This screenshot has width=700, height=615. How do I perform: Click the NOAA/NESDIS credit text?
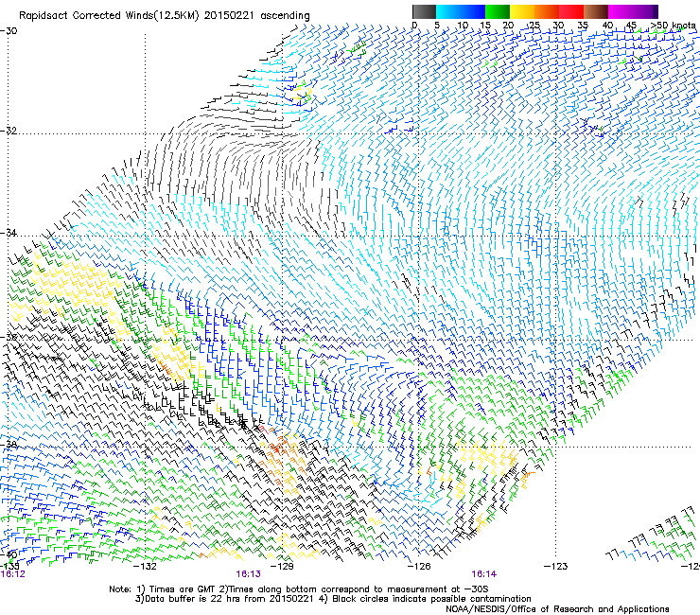(557, 609)
